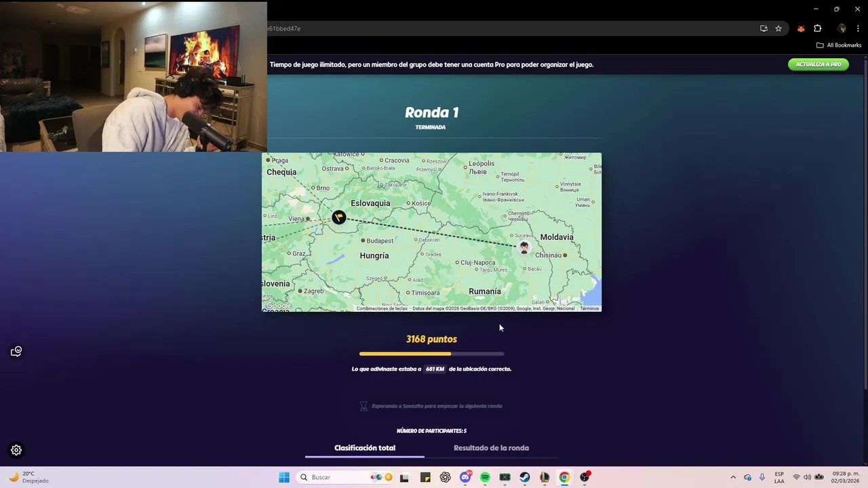This screenshot has width=868, height=488.
Task: Open the ESP LAA language switcher
Action: point(779,477)
